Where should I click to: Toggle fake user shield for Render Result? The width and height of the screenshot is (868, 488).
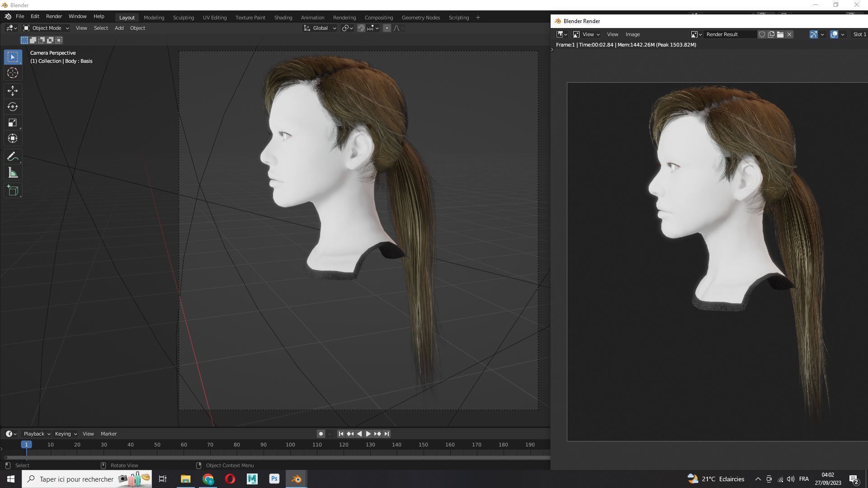pos(762,34)
